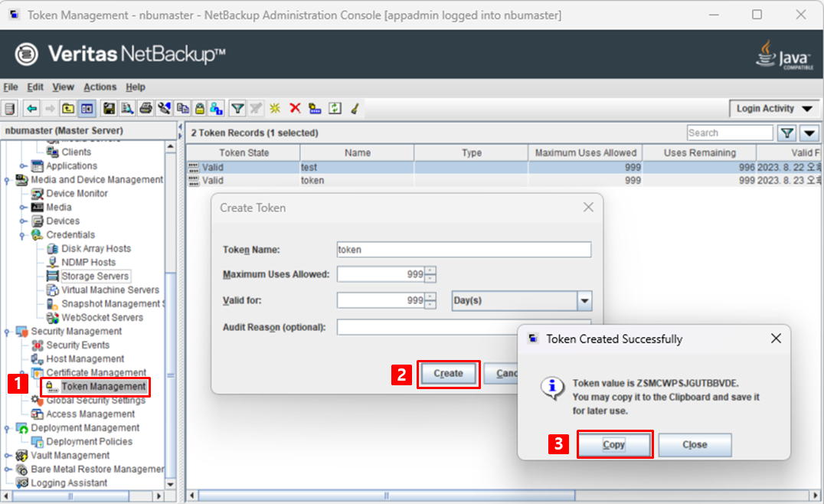This screenshot has width=824, height=504.
Task: Collapse the Credentials tree node
Action: (x=22, y=235)
